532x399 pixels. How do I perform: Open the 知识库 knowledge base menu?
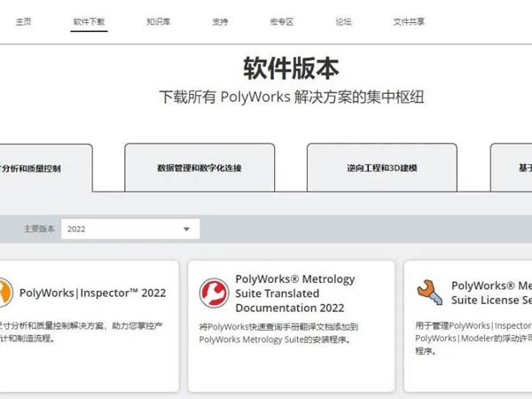point(159,21)
